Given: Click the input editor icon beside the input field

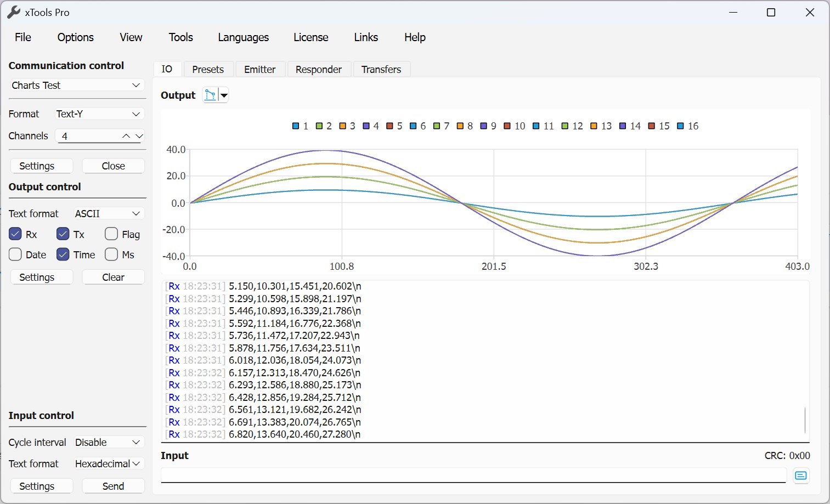Looking at the screenshot, I should [x=800, y=475].
